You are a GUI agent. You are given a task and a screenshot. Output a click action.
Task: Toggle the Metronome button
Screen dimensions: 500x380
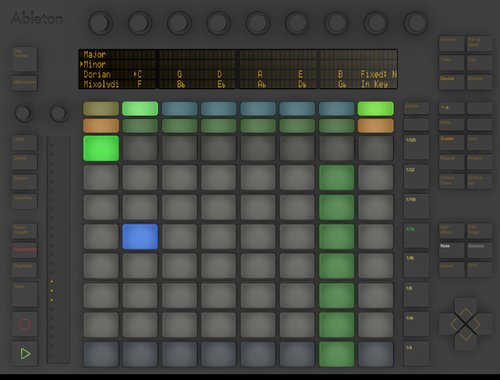(x=25, y=83)
